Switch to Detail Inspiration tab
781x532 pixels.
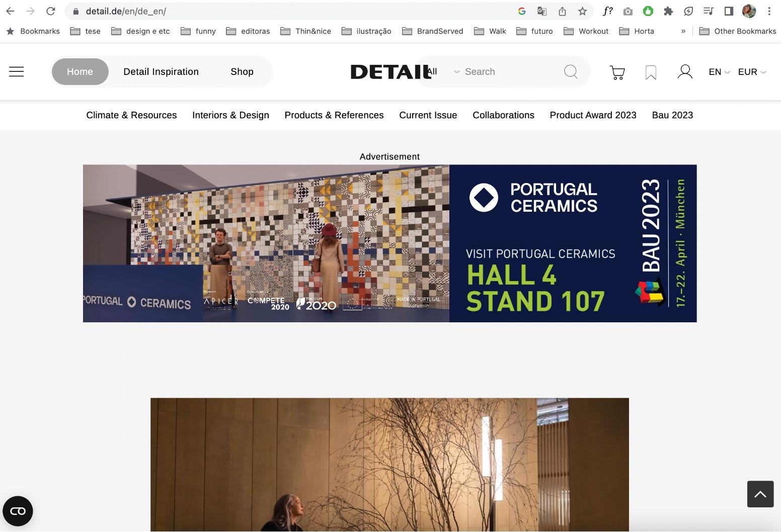(x=161, y=71)
